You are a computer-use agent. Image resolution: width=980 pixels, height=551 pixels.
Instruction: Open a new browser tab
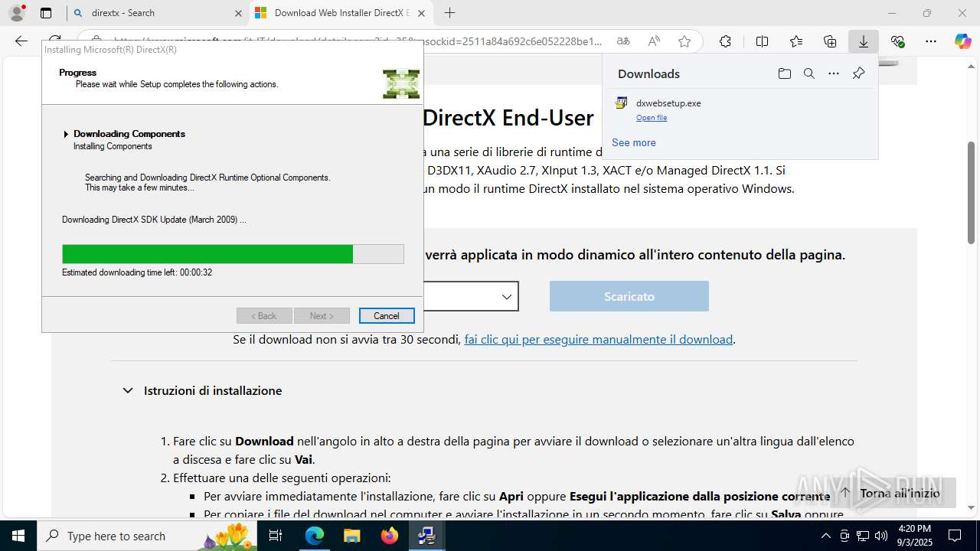[449, 13]
